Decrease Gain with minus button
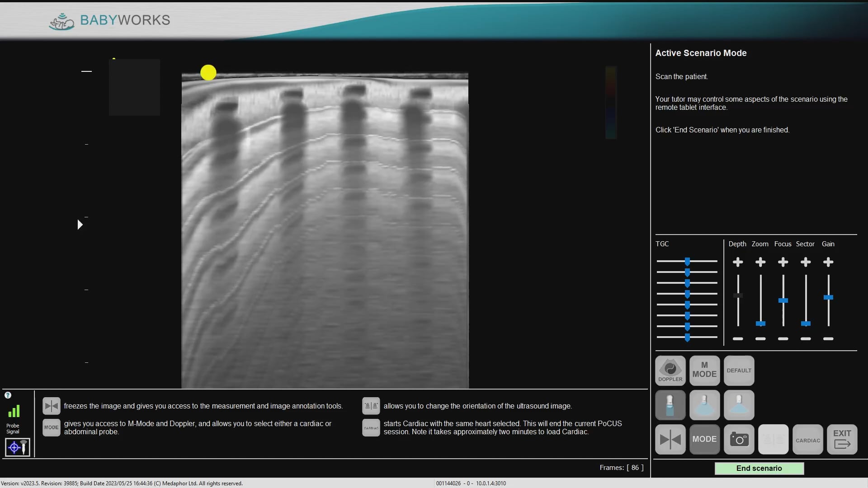This screenshot has height=488, width=868. pos(828,339)
